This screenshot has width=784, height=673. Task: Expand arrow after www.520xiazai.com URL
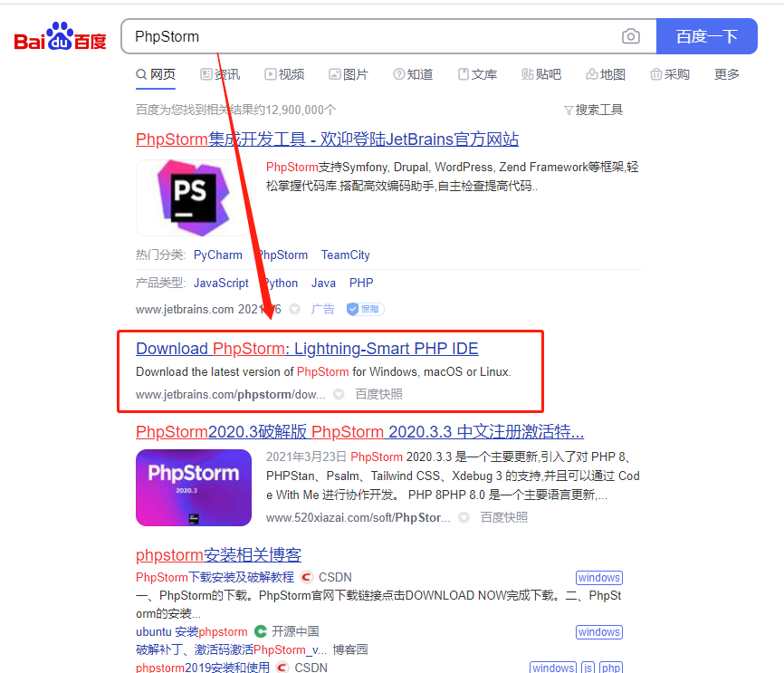pyautogui.click(x=464, y=517)
